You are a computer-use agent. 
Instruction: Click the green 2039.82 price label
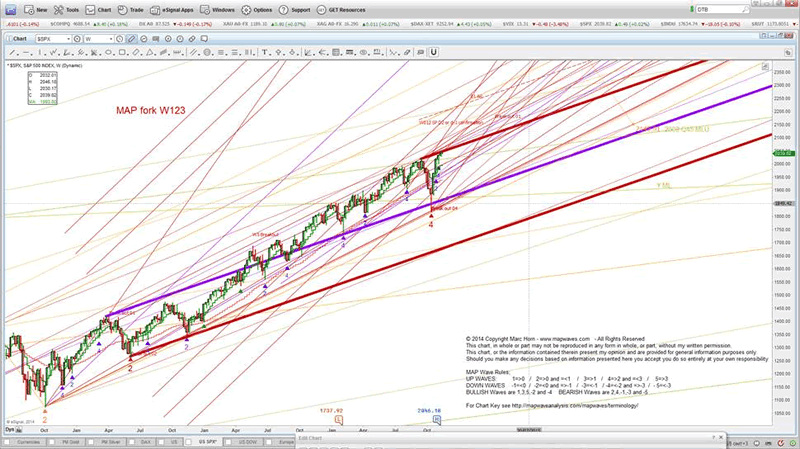pyautogui.click(x=784, y=153)
